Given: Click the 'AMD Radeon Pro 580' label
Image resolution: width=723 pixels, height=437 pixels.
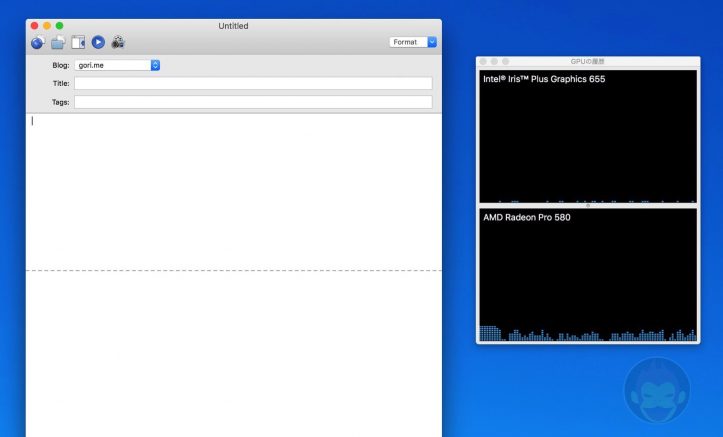Looking at the screenshot, I should [527, 217].
